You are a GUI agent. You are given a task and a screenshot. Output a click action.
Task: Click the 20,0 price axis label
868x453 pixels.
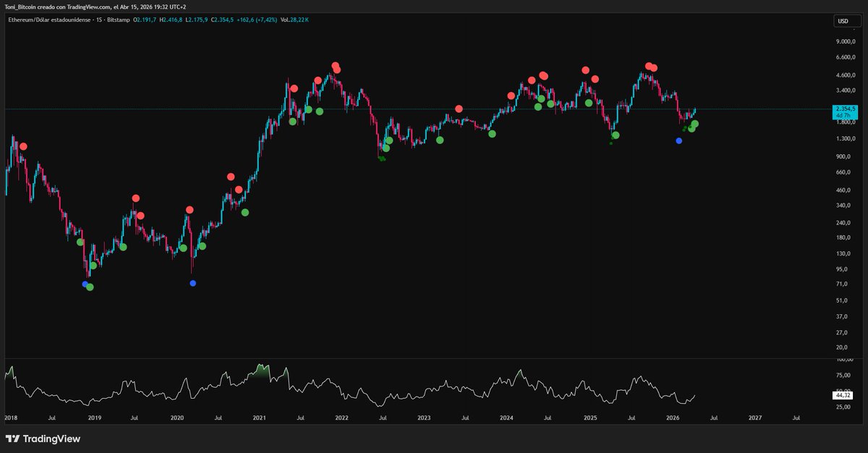point(842,348)
